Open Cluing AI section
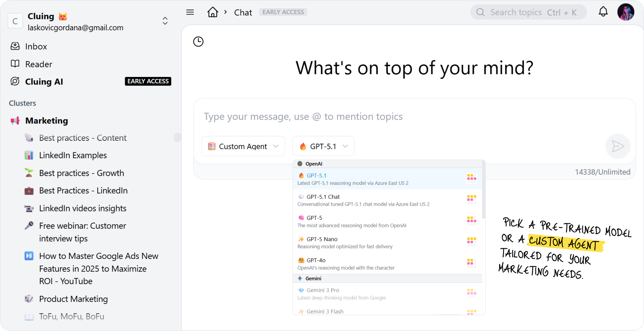 pyautogui.click(x=44, y=82)
